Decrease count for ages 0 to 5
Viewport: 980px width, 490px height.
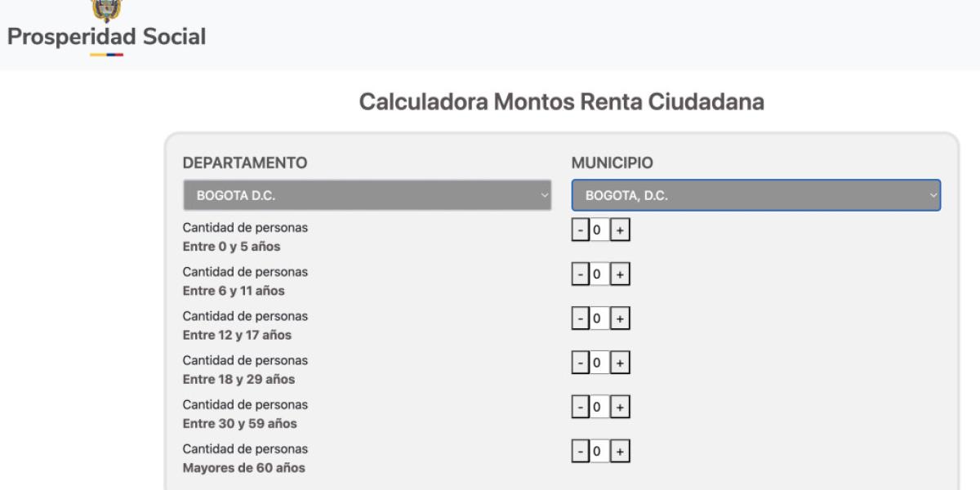point(581,231)
